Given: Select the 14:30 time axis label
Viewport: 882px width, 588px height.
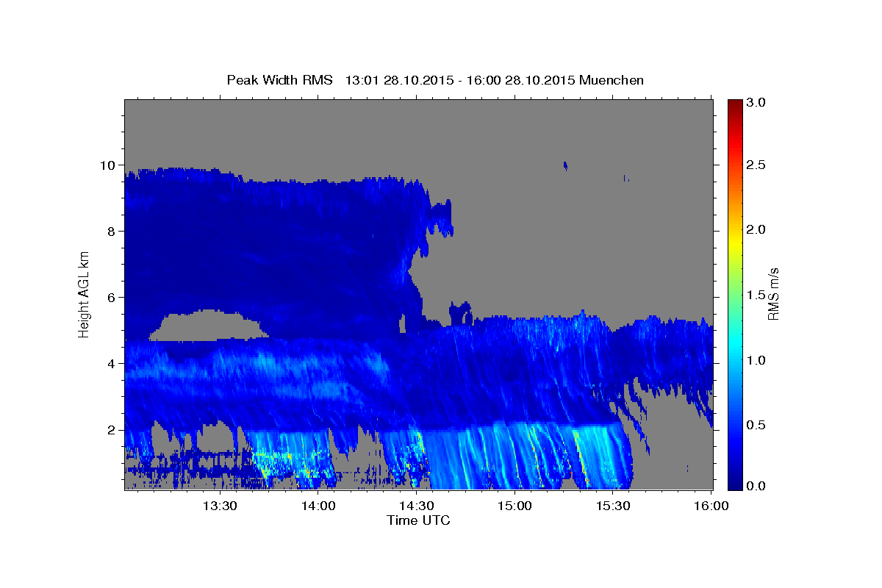Looking at the screenshot, I should point(416,506).
